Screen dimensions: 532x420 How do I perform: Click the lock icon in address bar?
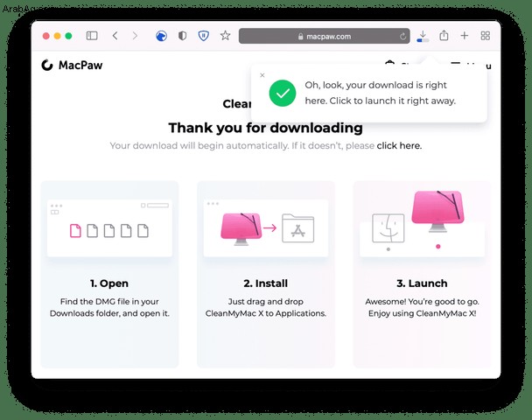point(300,36)
